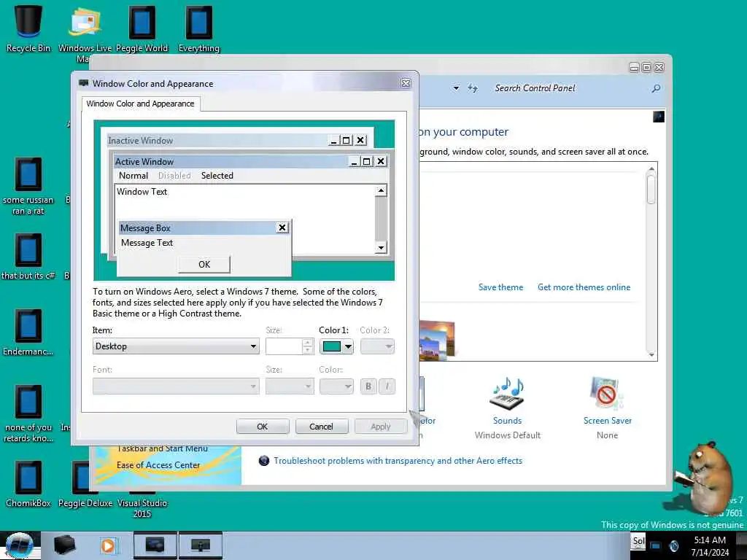Click the Save theme link
Screen dimensions: 747x560
point(500,287)
